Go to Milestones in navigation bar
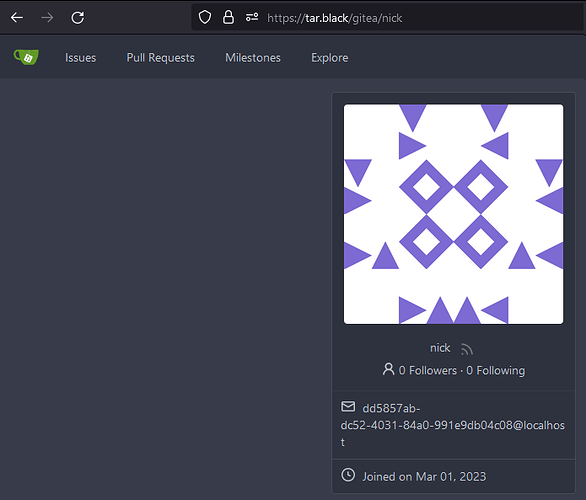Viewport: 586px width, 500px height. tap(253, 58)
